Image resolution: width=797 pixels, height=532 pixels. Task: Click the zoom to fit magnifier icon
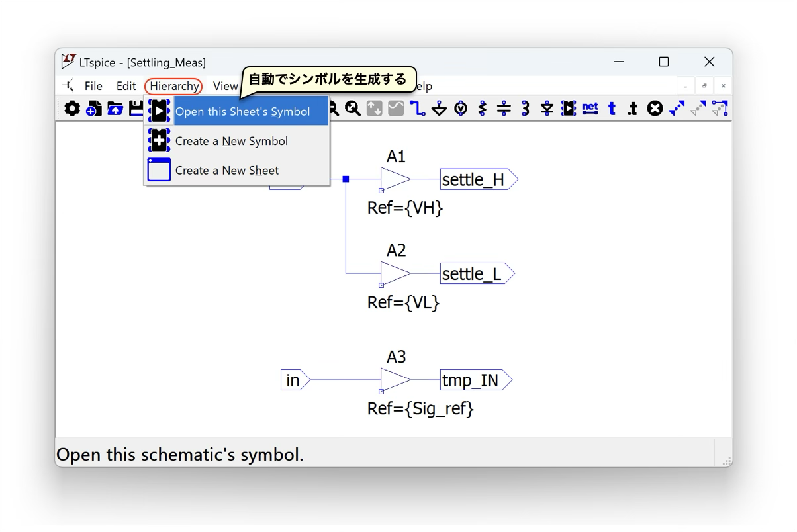(353, 109)
